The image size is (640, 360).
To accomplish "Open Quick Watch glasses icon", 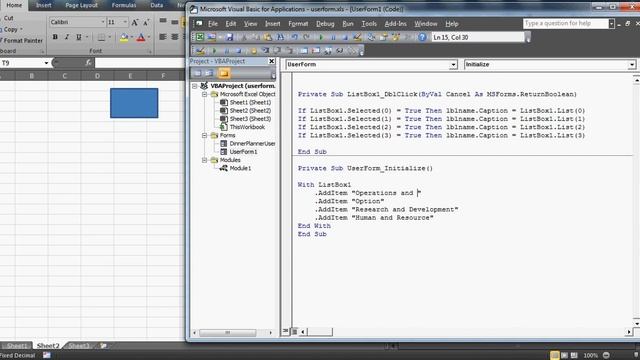I will pos(339,51).
